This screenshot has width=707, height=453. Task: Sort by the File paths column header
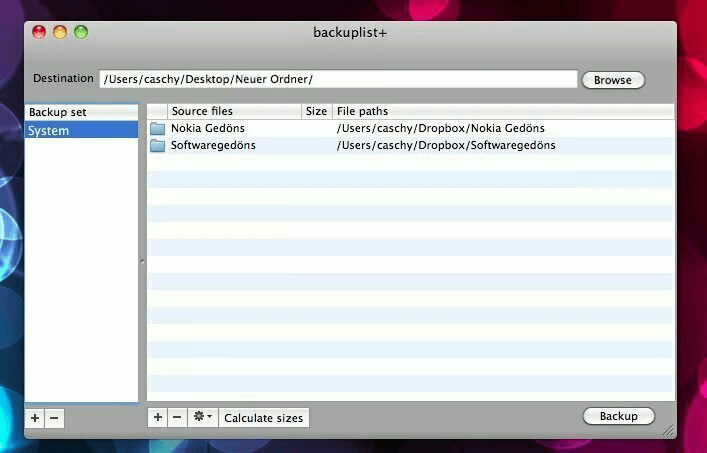(x=503, y=111)
